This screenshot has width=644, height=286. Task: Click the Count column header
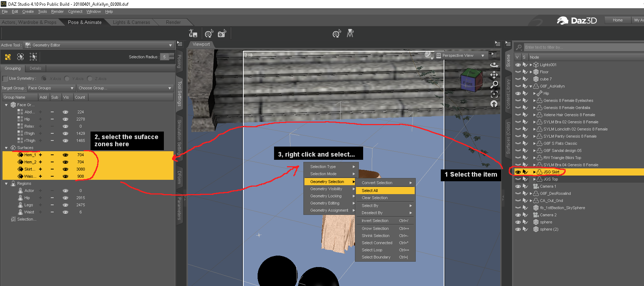click(x=80, y=97)
